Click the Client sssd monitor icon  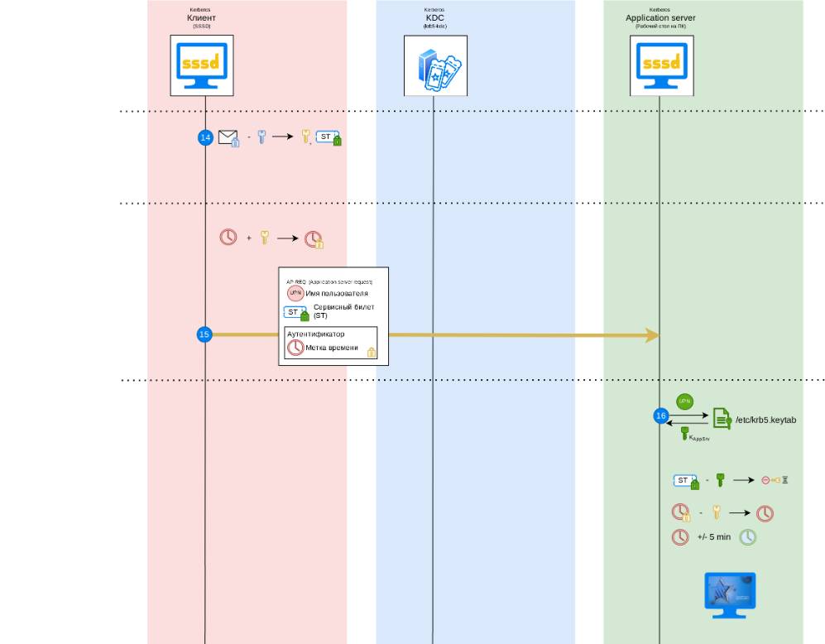click(x=202, y=64)
